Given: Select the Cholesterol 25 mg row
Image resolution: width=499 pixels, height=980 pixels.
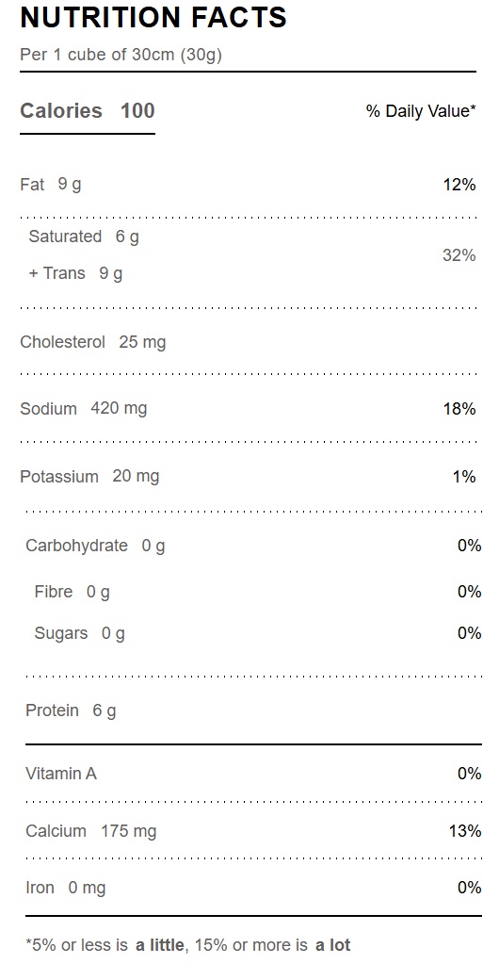Looking at the screenshot, I should coord(248,342).
